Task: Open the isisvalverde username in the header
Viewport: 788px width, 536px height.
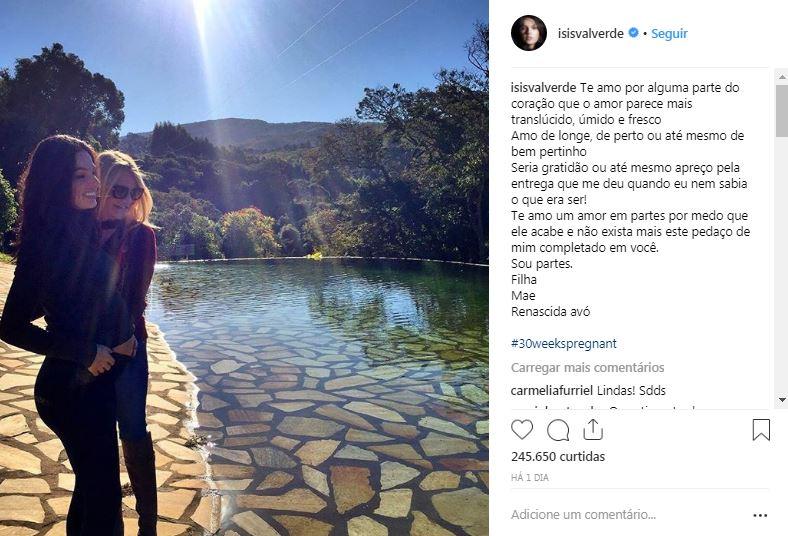Action: click(590, 33)
